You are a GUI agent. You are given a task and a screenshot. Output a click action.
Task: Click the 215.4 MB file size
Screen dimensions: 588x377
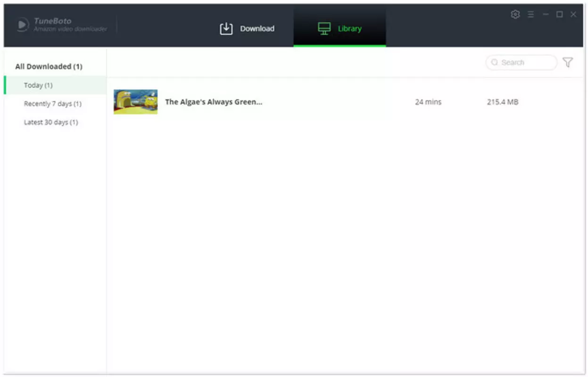(503, 102)
